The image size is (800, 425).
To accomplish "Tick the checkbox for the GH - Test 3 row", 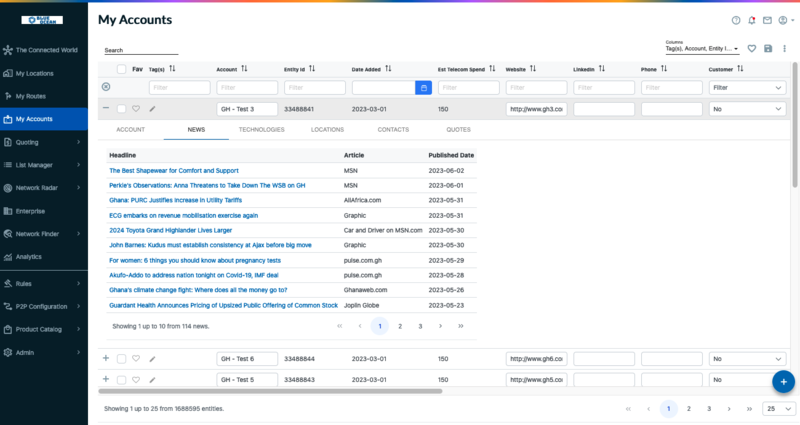I will point(121,108).
